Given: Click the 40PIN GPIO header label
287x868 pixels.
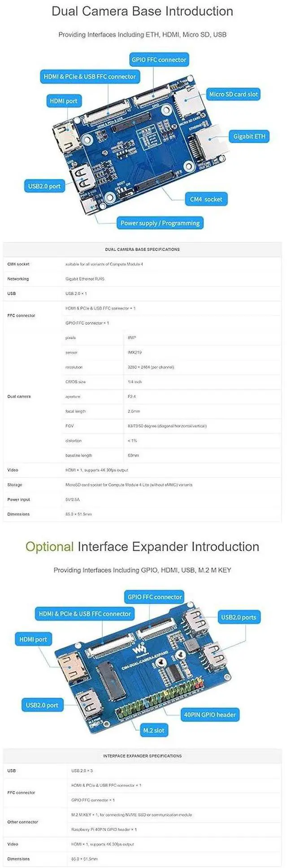Looking at the screenshot, I should coord(210,714).
